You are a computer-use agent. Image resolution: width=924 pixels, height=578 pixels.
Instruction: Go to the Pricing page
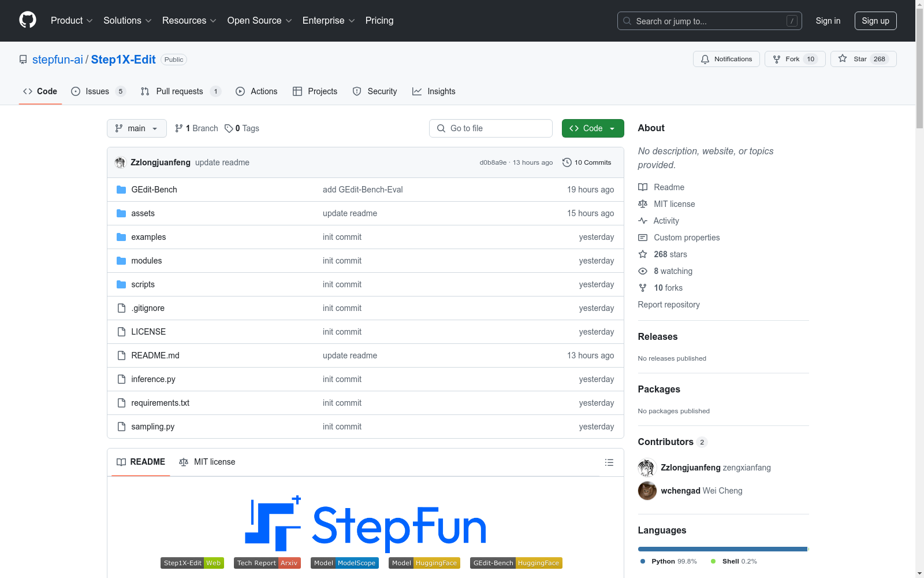tap(379, 20)
